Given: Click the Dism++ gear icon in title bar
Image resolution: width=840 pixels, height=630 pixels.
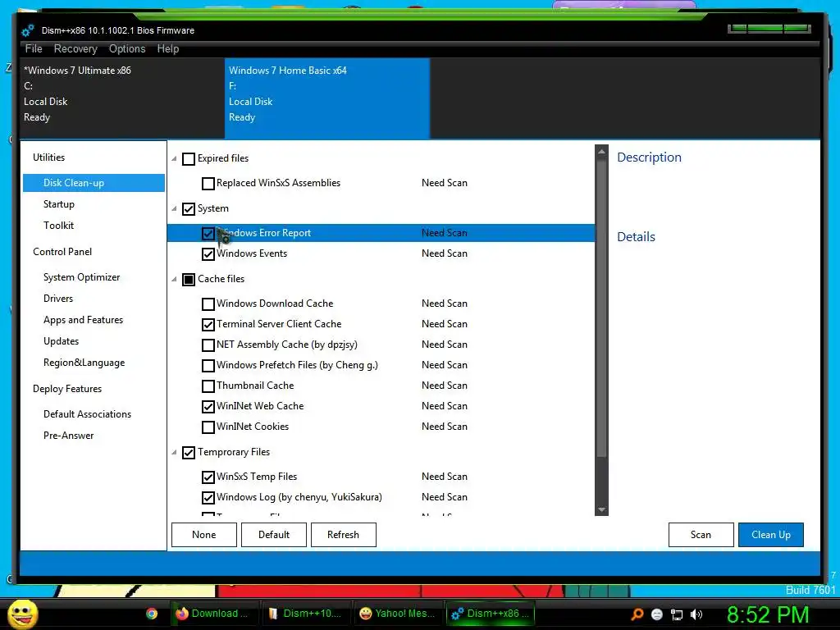Looking at the screenshot, I should [x=28, y=30].
